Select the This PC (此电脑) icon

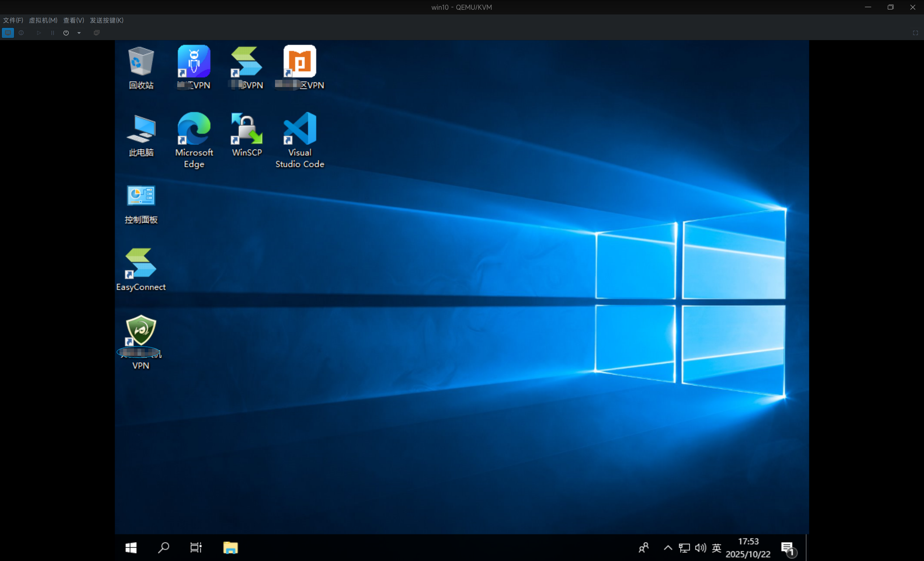pyautogui.click(x=141, y=136)
